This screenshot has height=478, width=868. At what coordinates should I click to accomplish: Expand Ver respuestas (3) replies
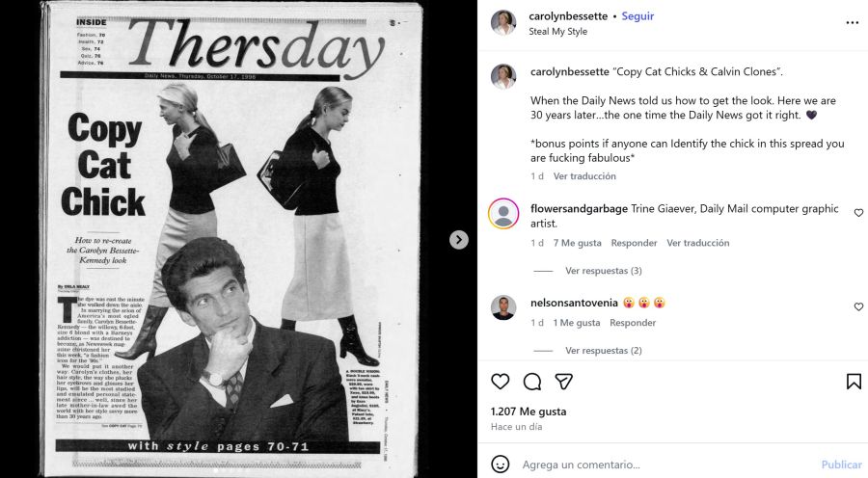604,271
